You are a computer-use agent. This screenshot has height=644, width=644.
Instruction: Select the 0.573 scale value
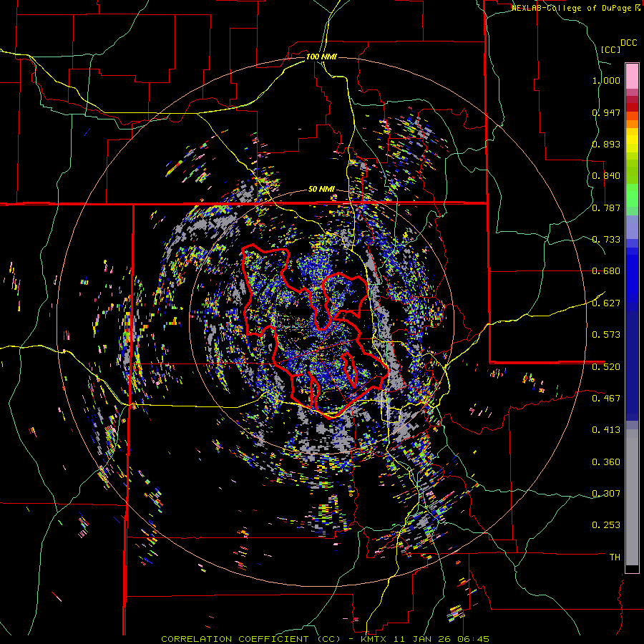point(606,335)
